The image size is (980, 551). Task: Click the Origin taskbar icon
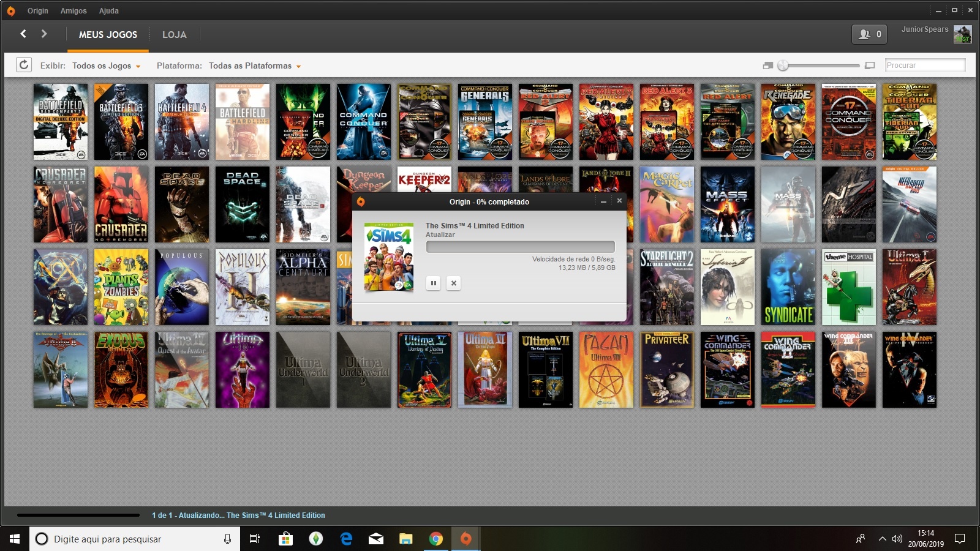(x=466, y=539)
